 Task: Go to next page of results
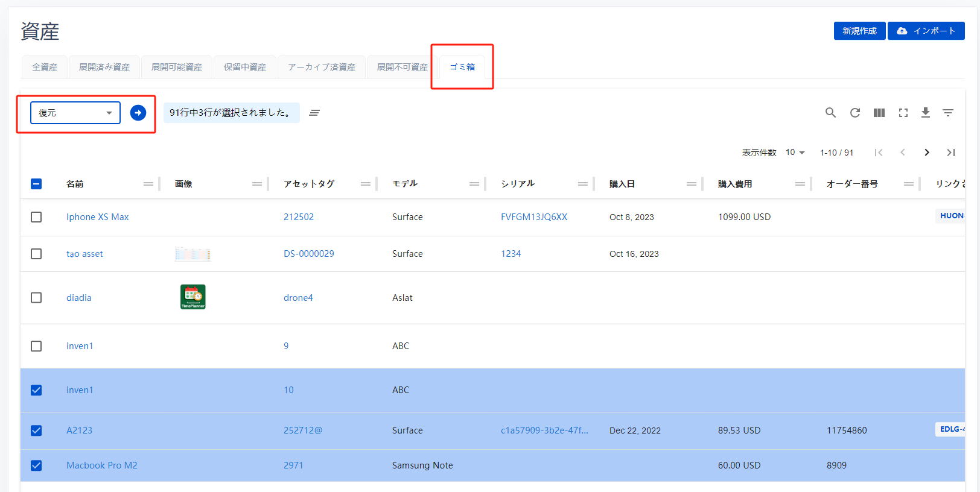[x=927, y=153]
